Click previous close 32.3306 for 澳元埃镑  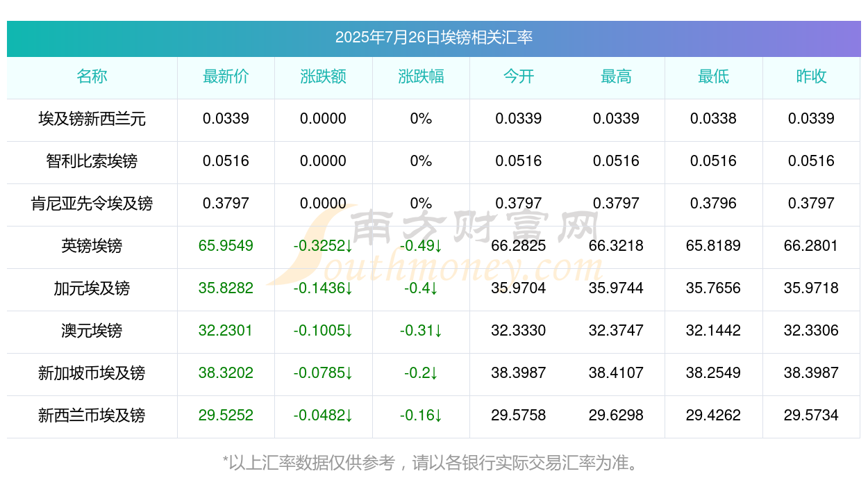(811, 331)
